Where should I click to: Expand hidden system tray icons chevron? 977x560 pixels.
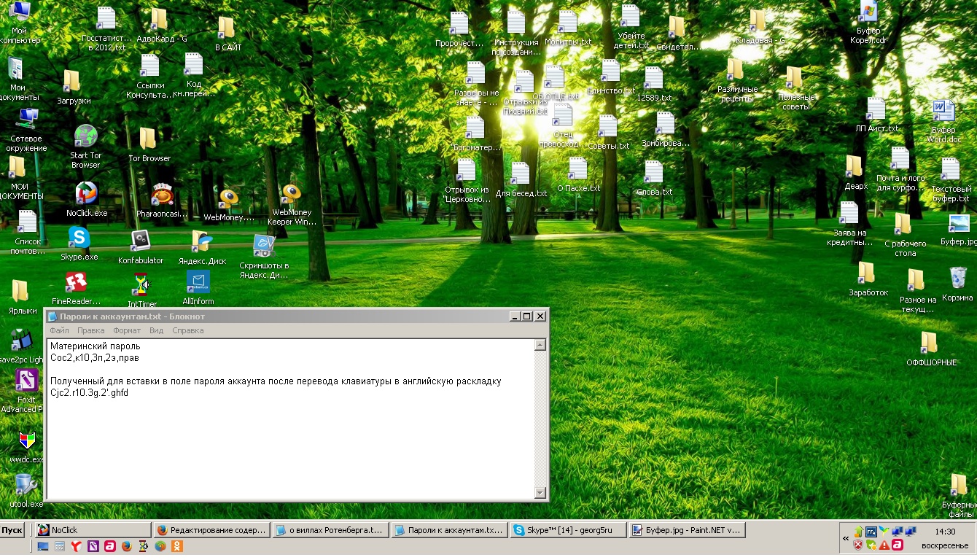point(846,538)
